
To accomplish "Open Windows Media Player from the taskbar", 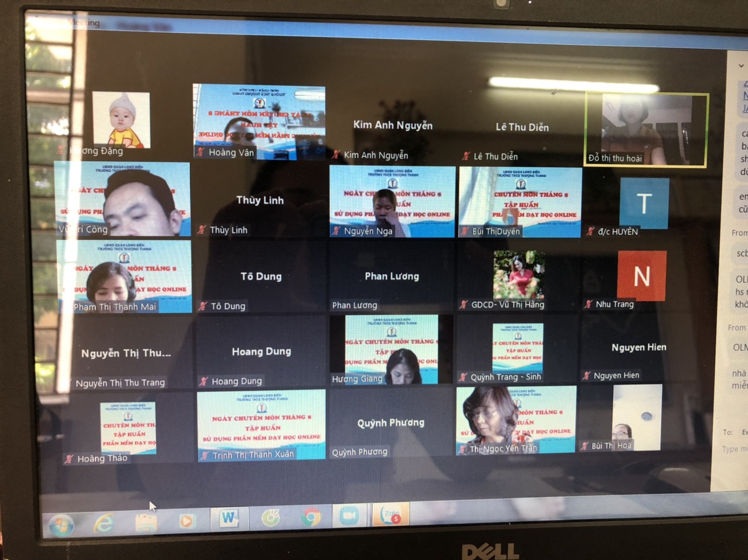I will [186, 520].
